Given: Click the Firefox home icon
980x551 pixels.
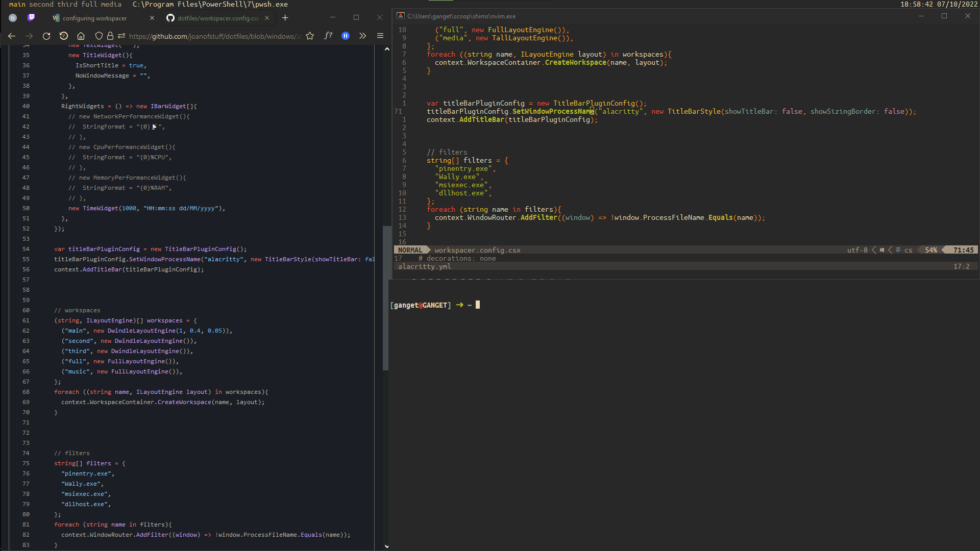Looking at the screenshot, I should coord(81,36).
